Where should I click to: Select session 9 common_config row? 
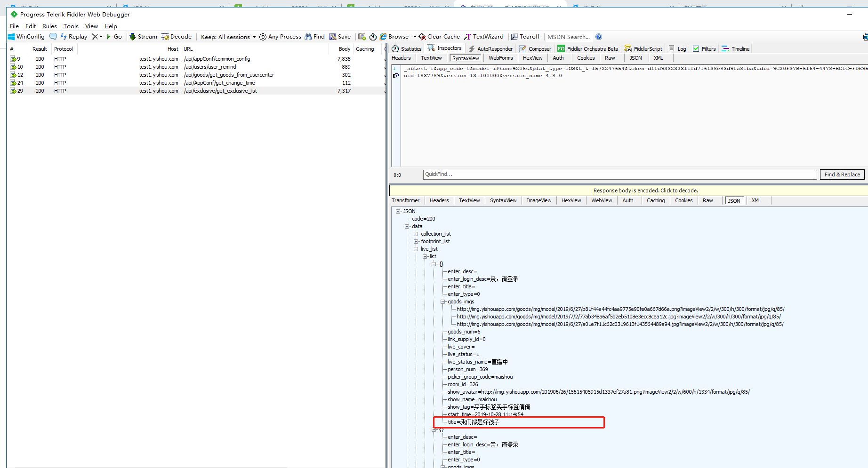point(196,59)
